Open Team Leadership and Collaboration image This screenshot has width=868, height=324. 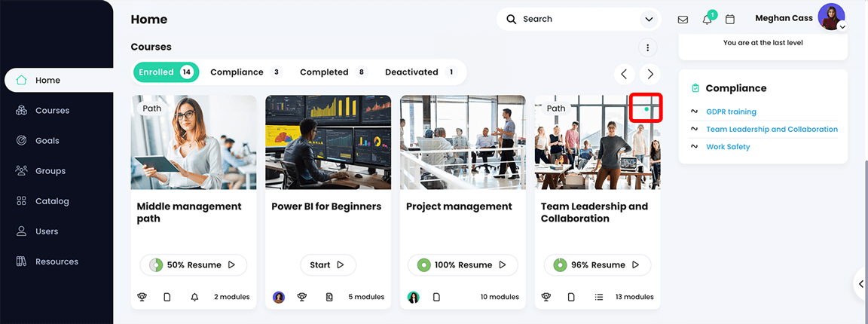point(598,142)
